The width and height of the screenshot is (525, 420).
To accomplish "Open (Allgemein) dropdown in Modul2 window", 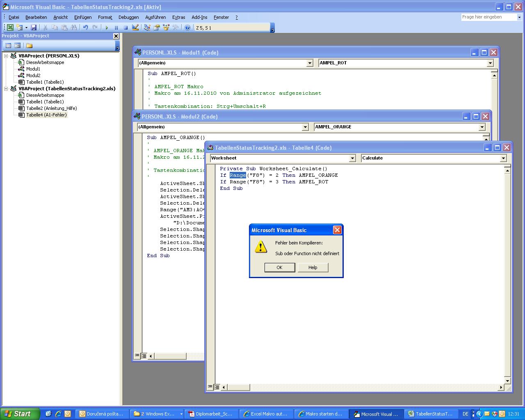I will pos(305,127).
